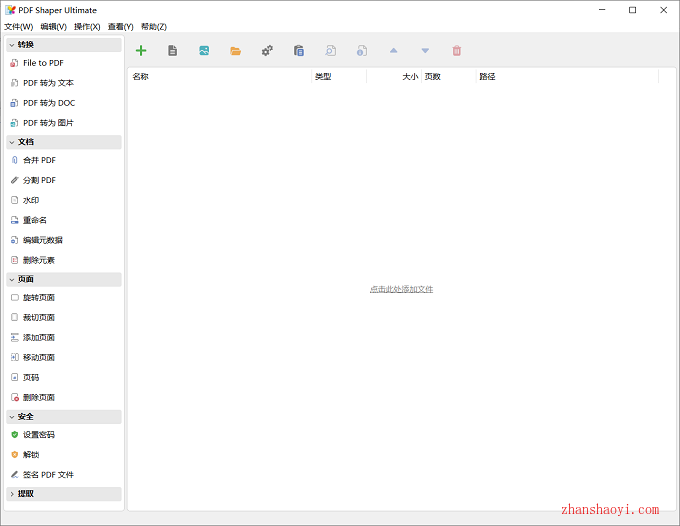Maximize the PDF Shaper window

point(632,10)
